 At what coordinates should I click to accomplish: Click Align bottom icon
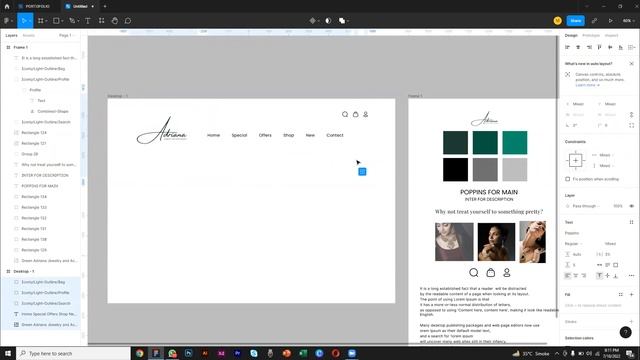tap(620, 47)
